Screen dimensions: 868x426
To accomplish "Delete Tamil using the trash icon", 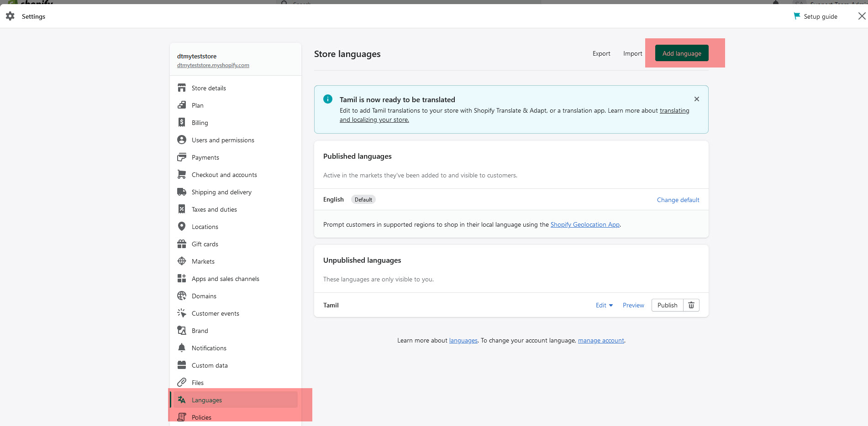I will [x=691, y=305].
